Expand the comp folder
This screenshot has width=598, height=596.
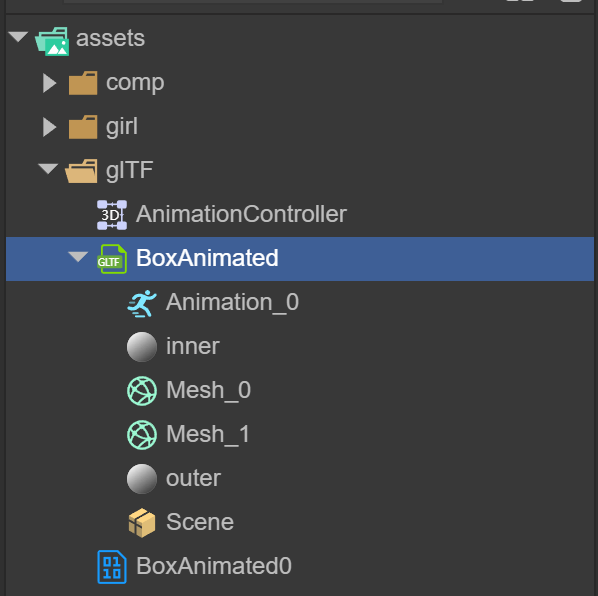tap(50, 83)
